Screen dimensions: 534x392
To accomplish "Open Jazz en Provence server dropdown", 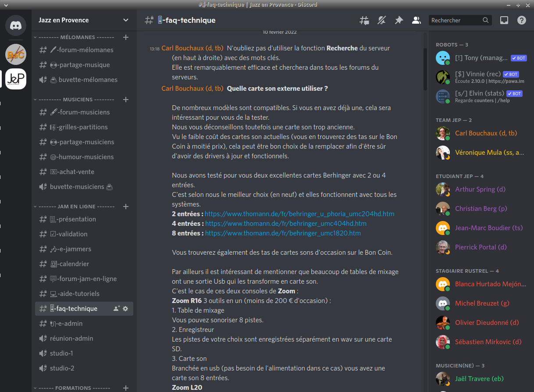I will 126,20.
